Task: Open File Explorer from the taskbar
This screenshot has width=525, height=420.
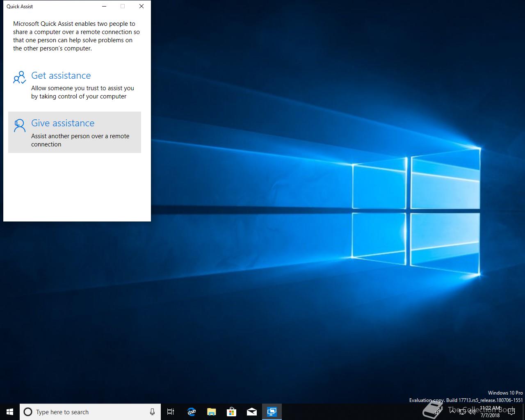Action: pos(211,412)
